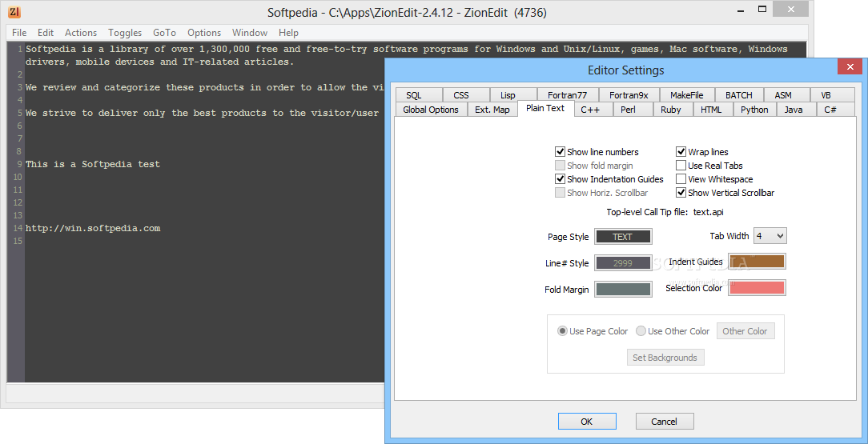Open the Actions menu

[81, 33]
